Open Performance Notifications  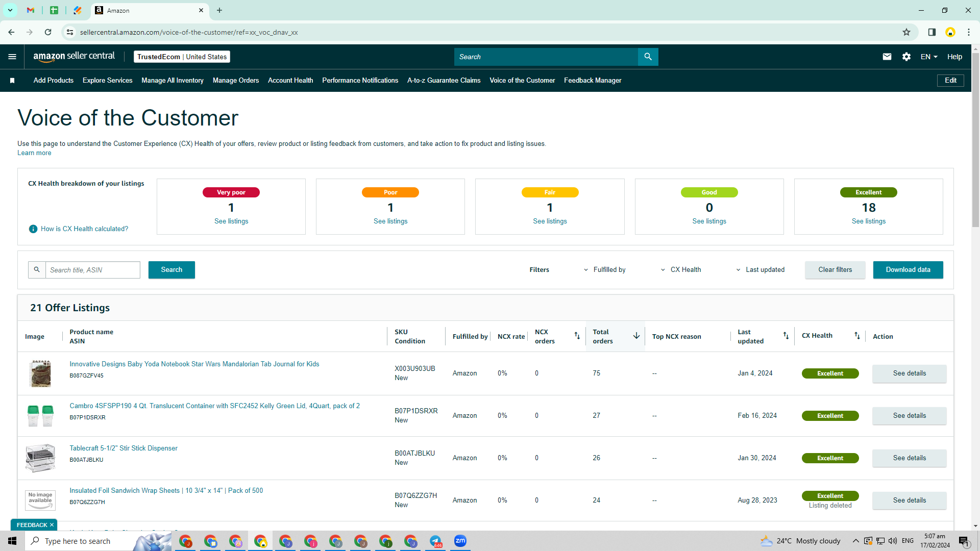pyautogui.click(x=360, y=81)
